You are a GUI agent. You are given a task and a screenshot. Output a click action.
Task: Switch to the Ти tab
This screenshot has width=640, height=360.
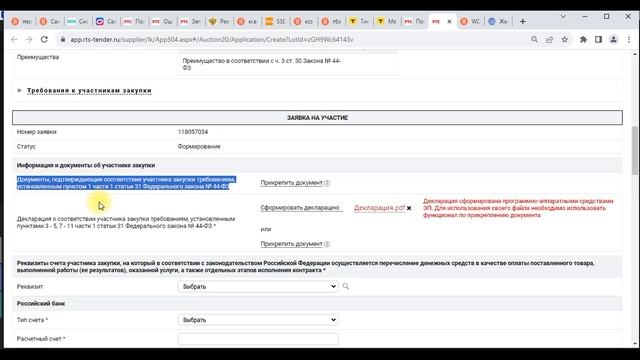(359, 22)
